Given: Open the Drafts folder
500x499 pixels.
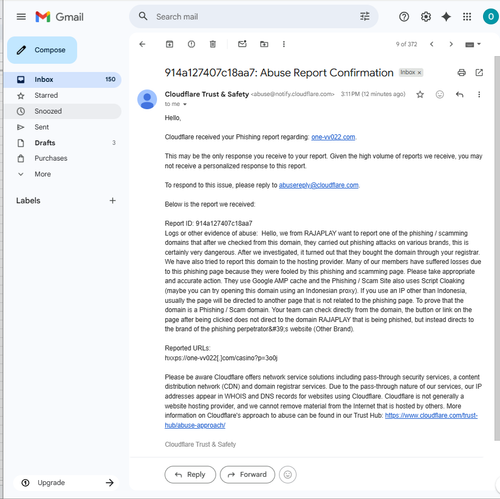Looking at the screenshot, I should pos(63,143).
